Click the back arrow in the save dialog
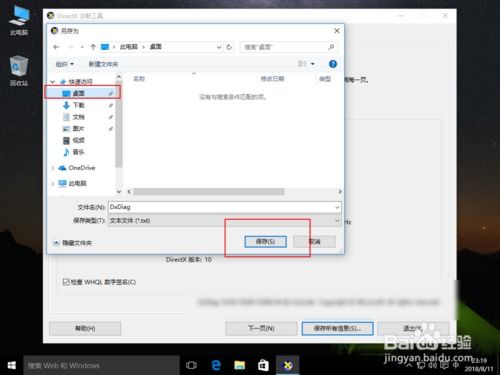 56,47
